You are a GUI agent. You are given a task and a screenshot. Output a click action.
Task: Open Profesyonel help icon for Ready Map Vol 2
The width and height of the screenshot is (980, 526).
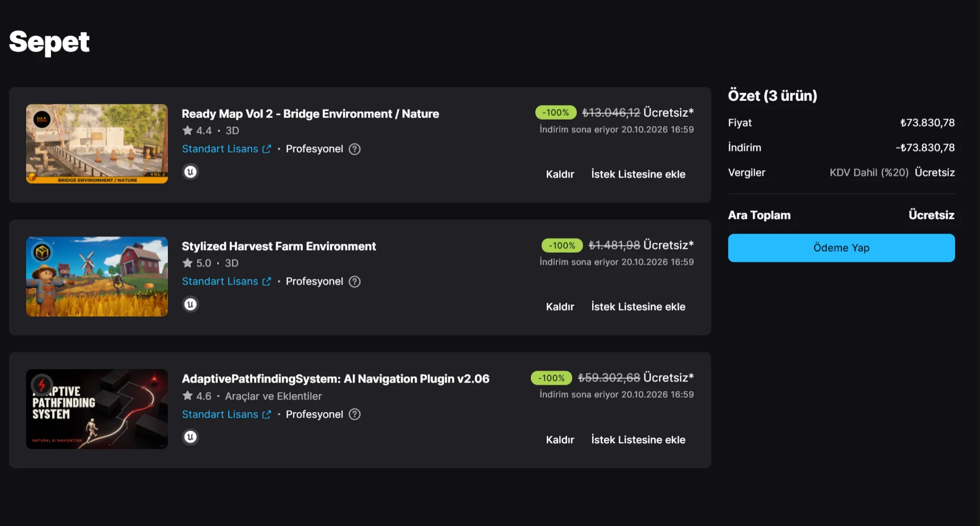click(x=354, y=149)
